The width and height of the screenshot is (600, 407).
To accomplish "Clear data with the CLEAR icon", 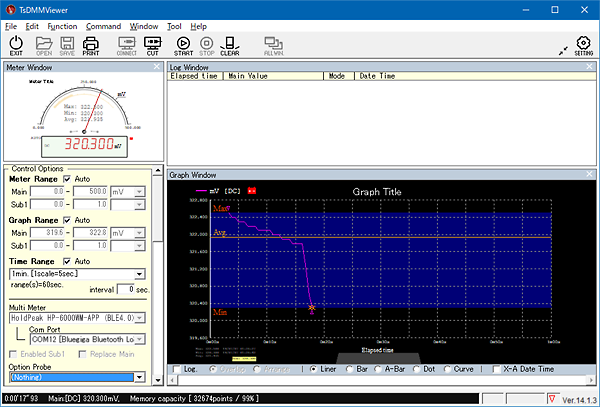I will 229,45.
